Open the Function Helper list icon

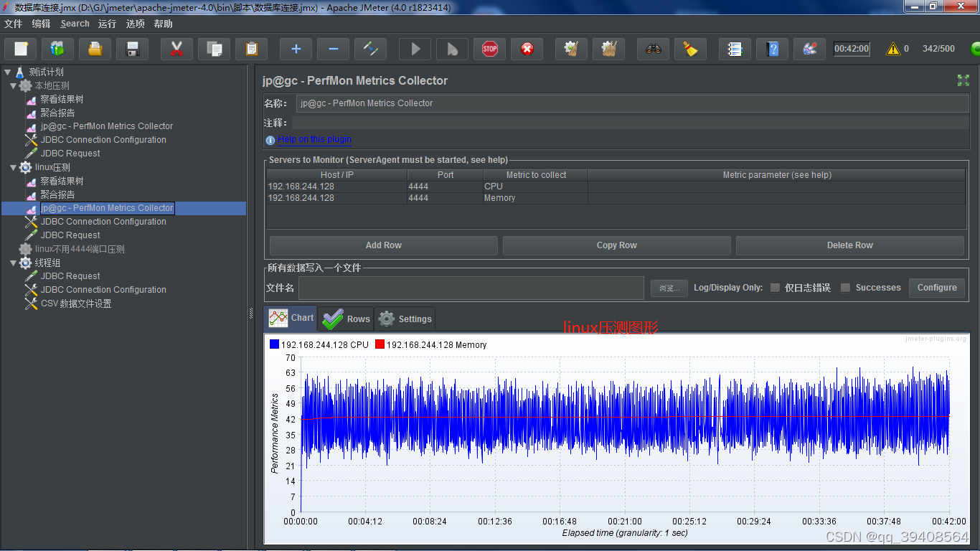735,49
